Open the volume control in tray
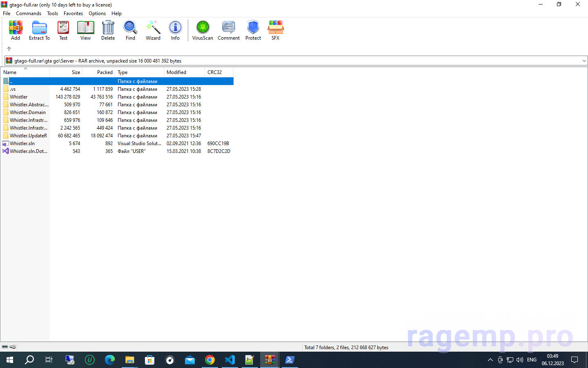The image size is (588, 368). tap(520, 360)
